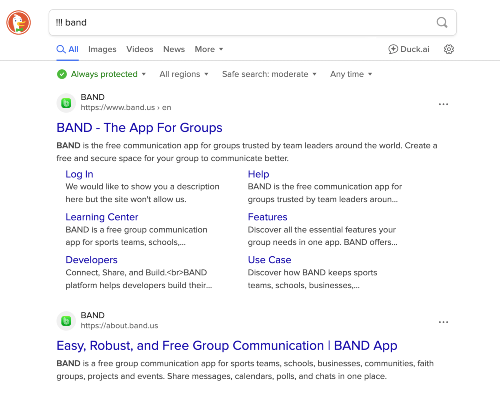Screen dimensions: 500x397
Task: Switch to the Videos tab
Action: pyautogui.click(x=140, y=49)
